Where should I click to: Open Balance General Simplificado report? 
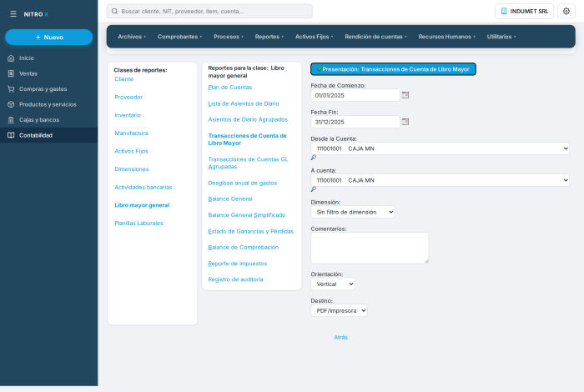click(x=247, y=215)
